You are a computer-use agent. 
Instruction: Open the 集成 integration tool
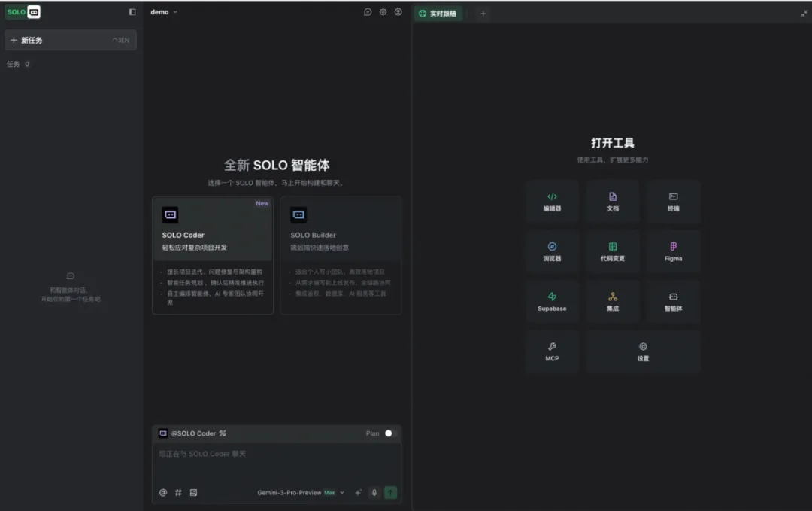pos(613,302)
